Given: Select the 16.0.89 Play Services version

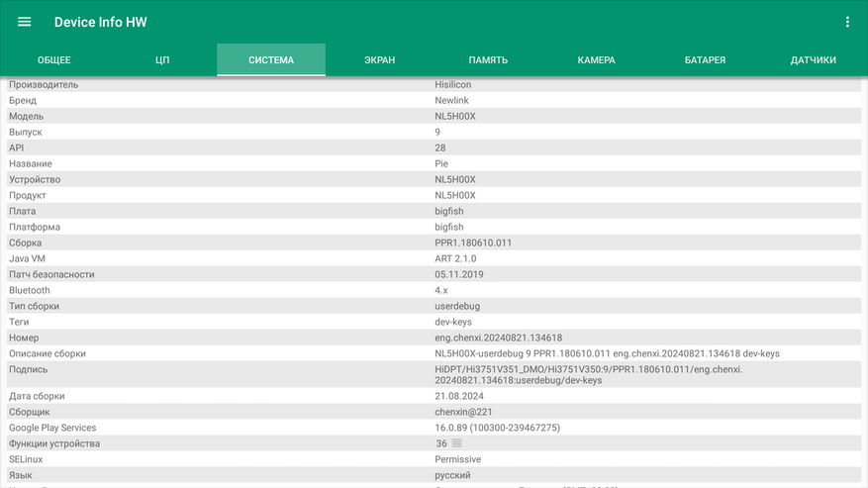Looking at the screenshot, I should click(497, 428).
